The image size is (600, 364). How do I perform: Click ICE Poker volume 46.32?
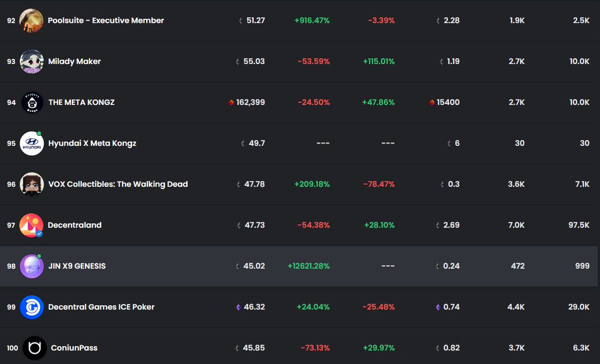[254, 307]
